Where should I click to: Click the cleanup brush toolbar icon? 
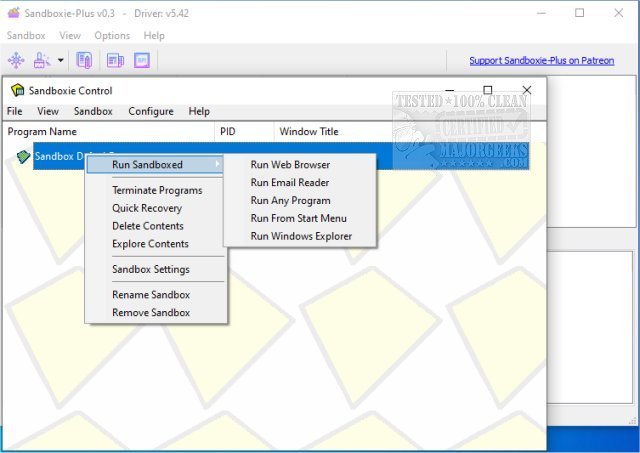42,60
